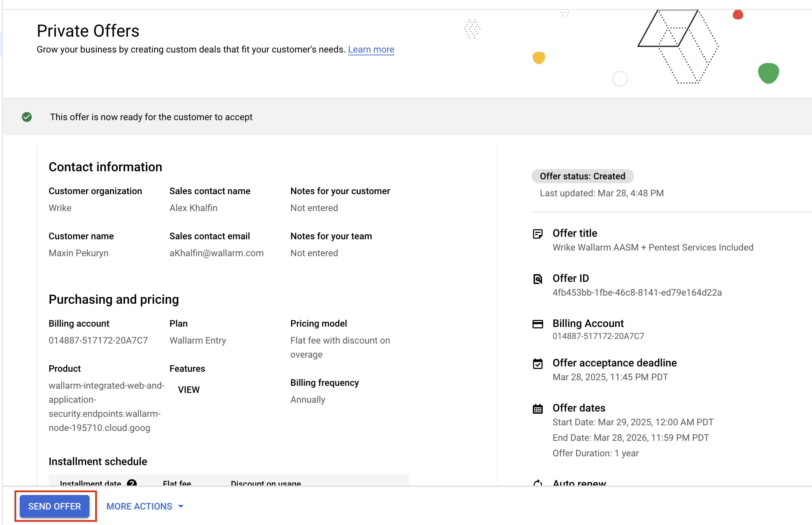Select the billing account number under Purchasing and pricing
Viewport: 812px width, 525px height.
click(x=98, y=340)
